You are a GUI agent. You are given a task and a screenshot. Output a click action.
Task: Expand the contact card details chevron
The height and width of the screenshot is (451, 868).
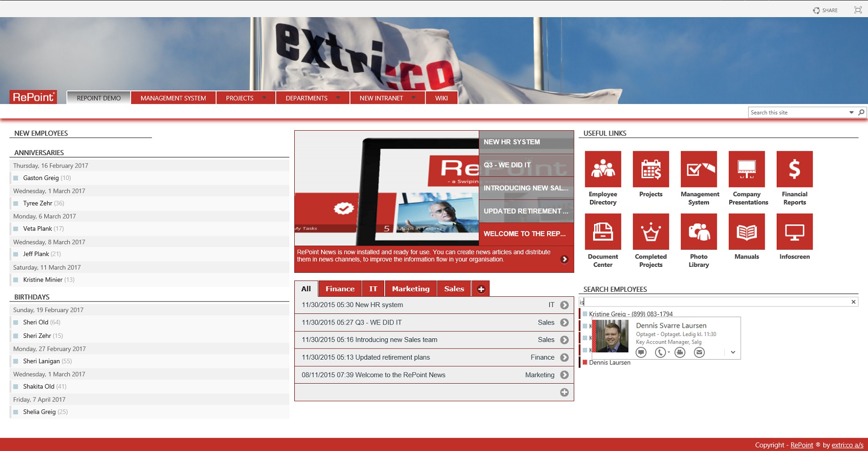[x=733, y=352]
